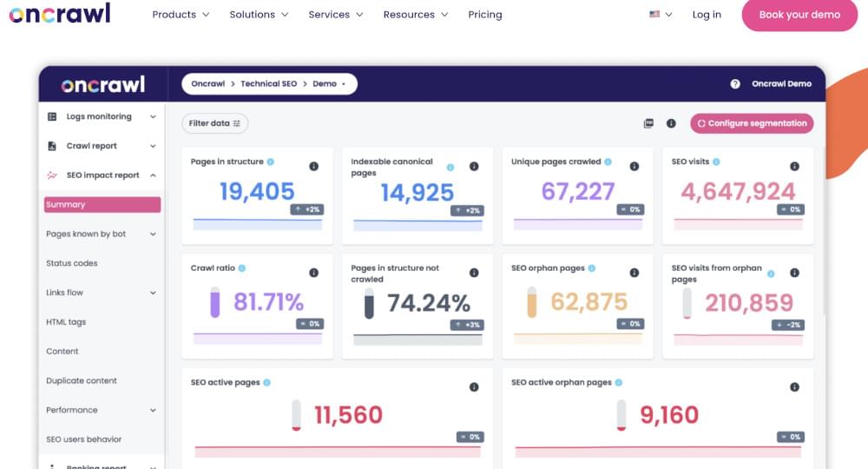Click blue tooltip icon beside Unique pages crawled
The height and width of the screenshot is (469, 868).
coord(608,162)
